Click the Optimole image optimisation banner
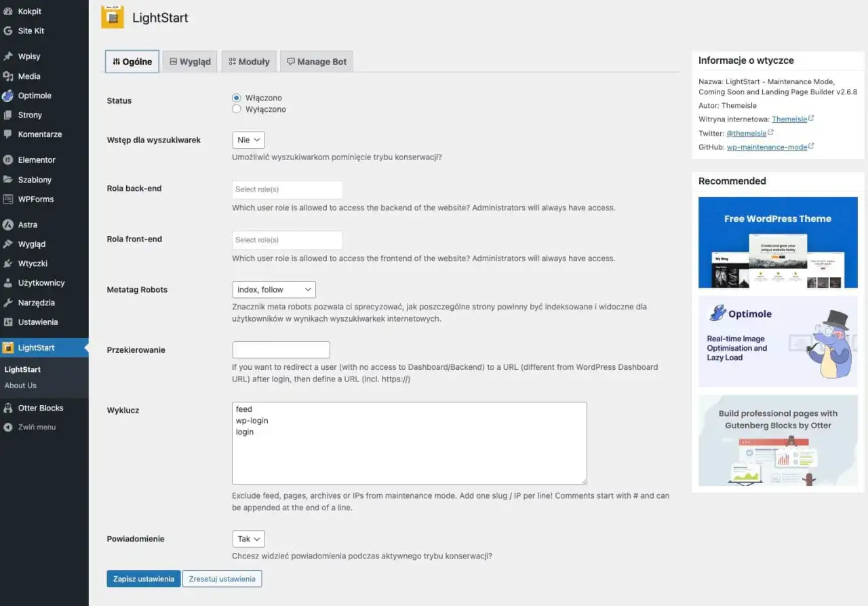The height and width of the screenshot is (606, 868). click(778, 341)
